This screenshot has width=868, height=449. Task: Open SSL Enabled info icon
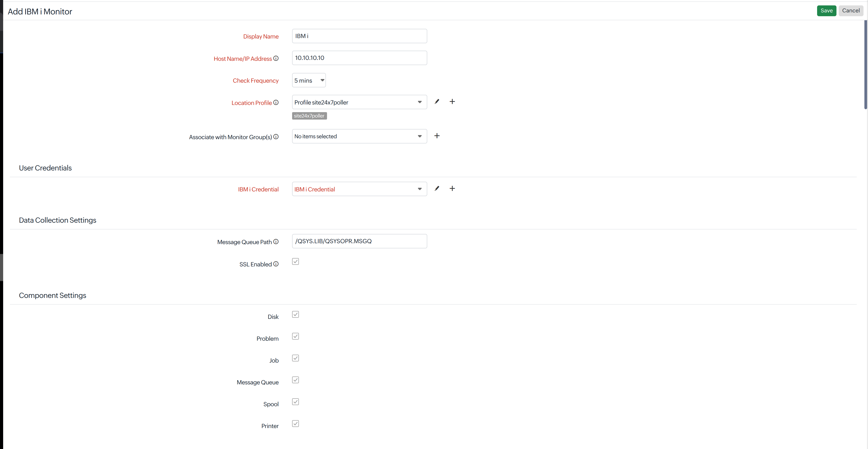point(276,264)
